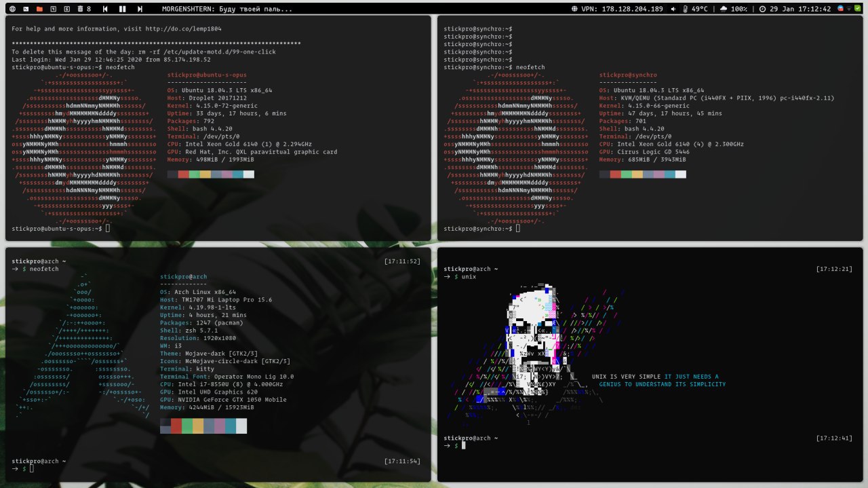Click the Red Hat QXL paravirtual GPU line
The image size is (868, 488).
click(252, 151)
